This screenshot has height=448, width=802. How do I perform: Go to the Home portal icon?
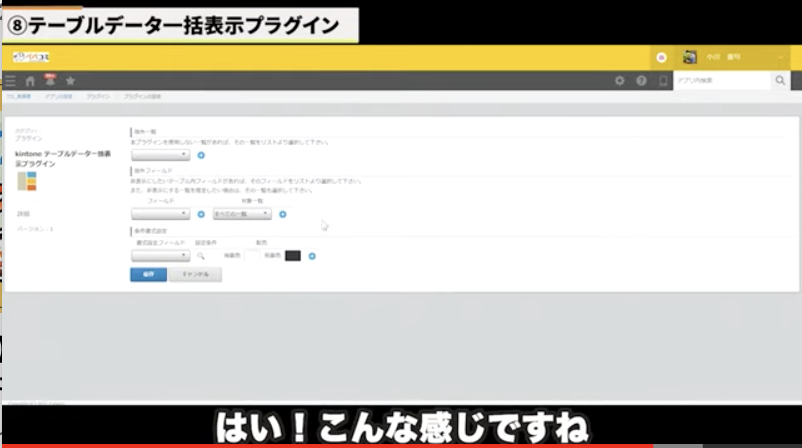[x=30, y=80]
